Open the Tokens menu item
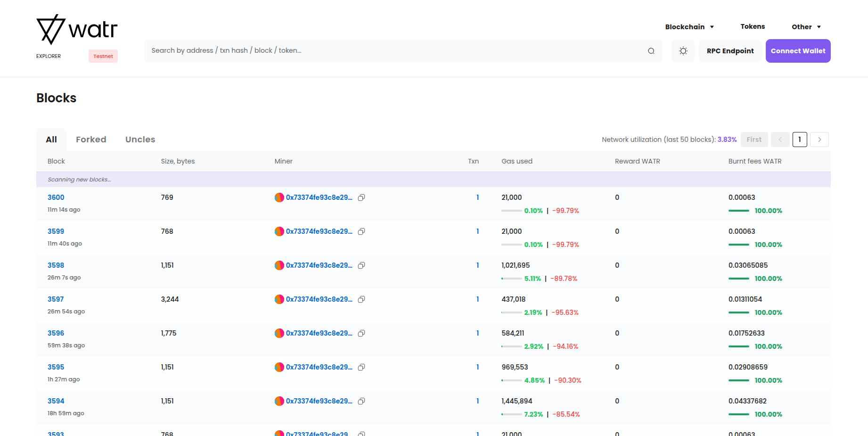 753,27
